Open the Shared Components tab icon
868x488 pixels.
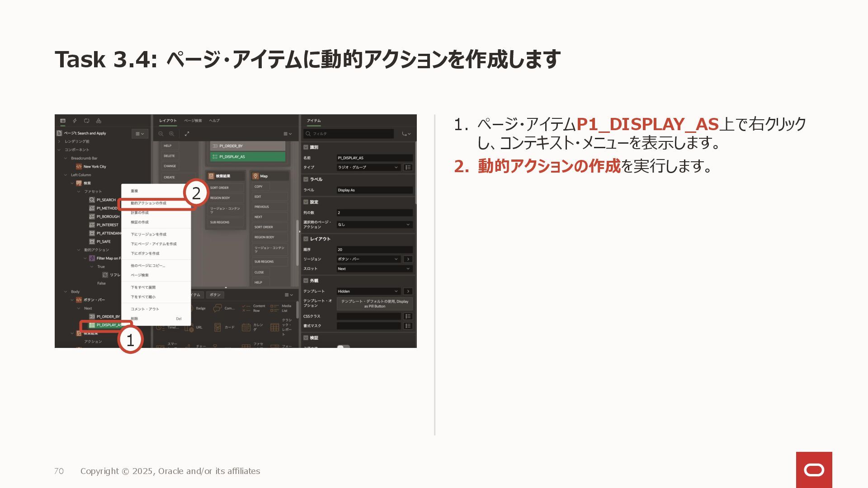click(99, 121)
